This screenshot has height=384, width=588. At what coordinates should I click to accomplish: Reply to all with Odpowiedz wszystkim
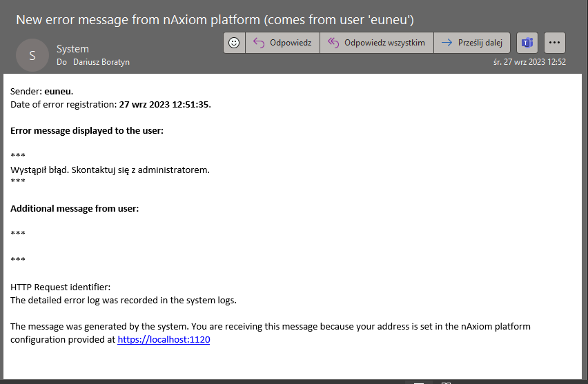pos(376,43)
